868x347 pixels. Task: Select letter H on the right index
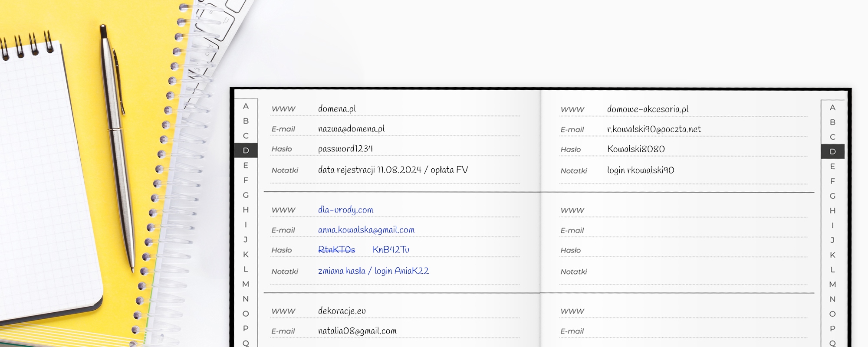click(832, 211)
